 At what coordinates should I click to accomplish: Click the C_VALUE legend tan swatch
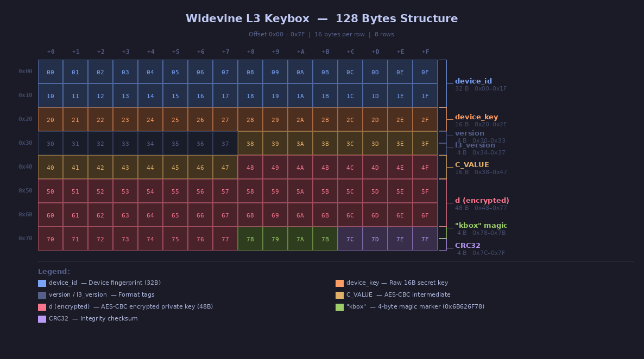[339, 295]
